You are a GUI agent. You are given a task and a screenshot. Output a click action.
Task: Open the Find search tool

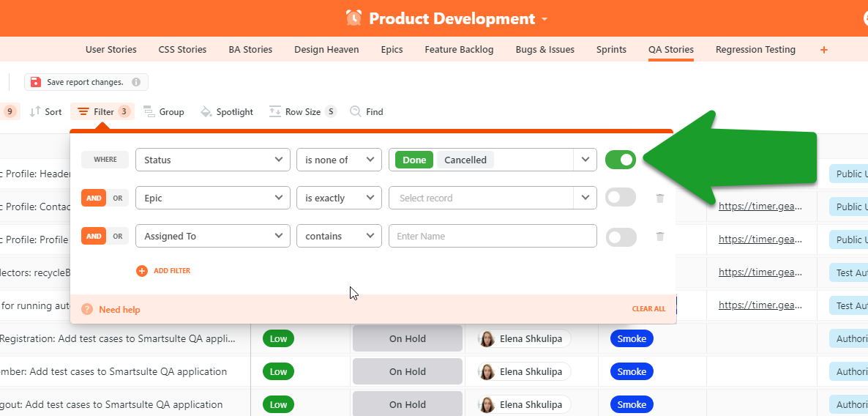click(367, 111)
